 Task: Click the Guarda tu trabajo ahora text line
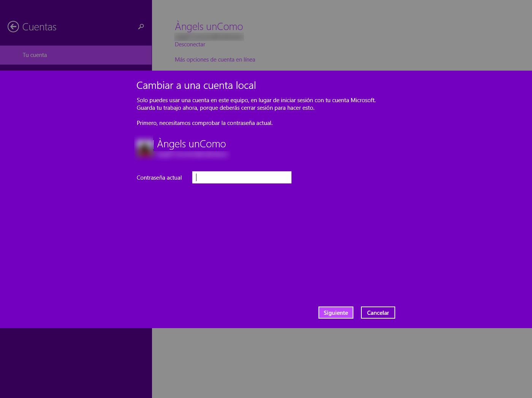point(225,108)
